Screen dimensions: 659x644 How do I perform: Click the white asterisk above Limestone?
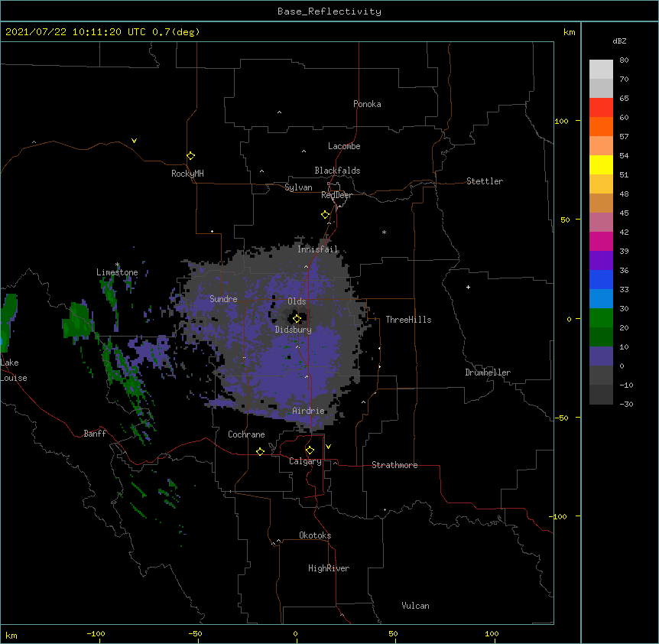click(x=117, y=265)
